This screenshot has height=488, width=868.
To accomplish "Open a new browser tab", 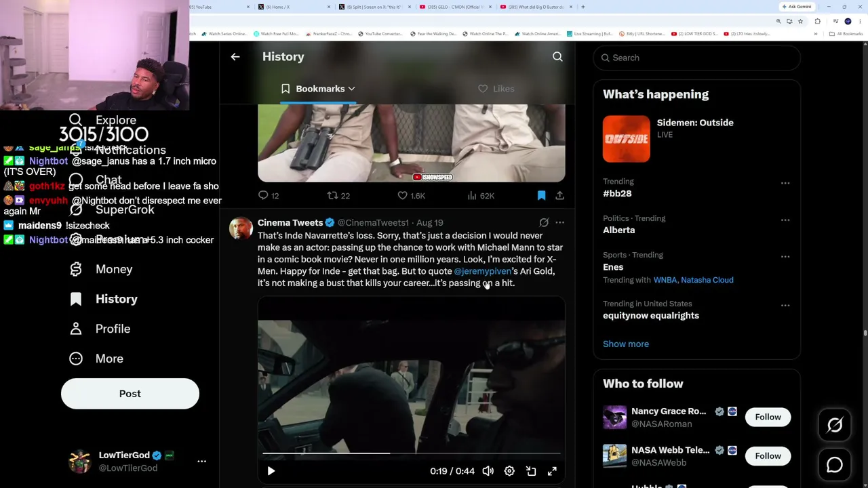I will (583, 7).
